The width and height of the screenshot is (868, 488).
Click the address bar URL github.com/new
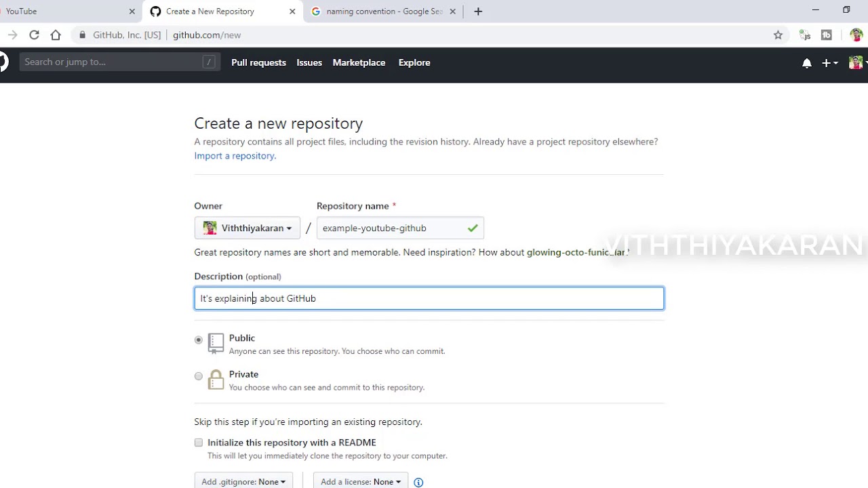point(207,35)
